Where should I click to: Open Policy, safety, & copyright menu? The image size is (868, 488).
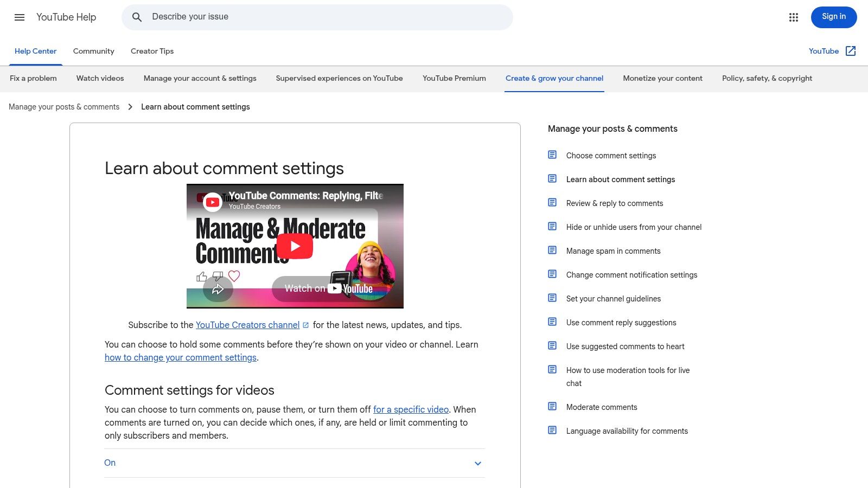coord(767,78)
